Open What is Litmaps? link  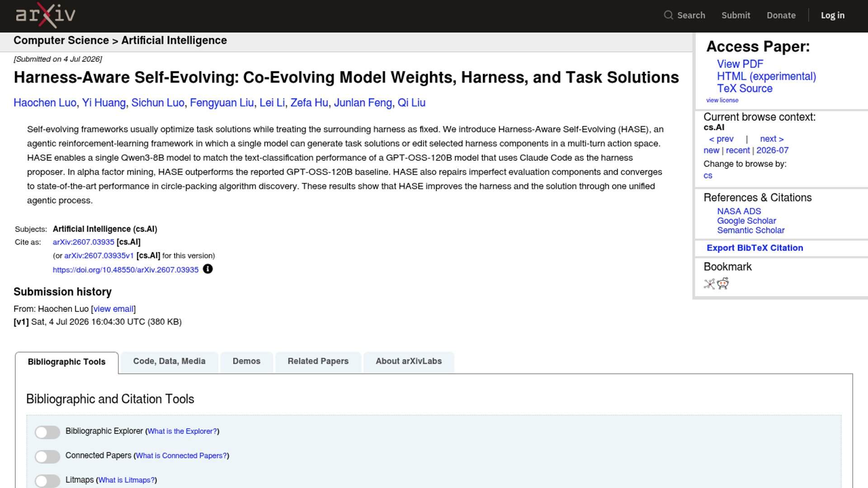tap(127, 480)
